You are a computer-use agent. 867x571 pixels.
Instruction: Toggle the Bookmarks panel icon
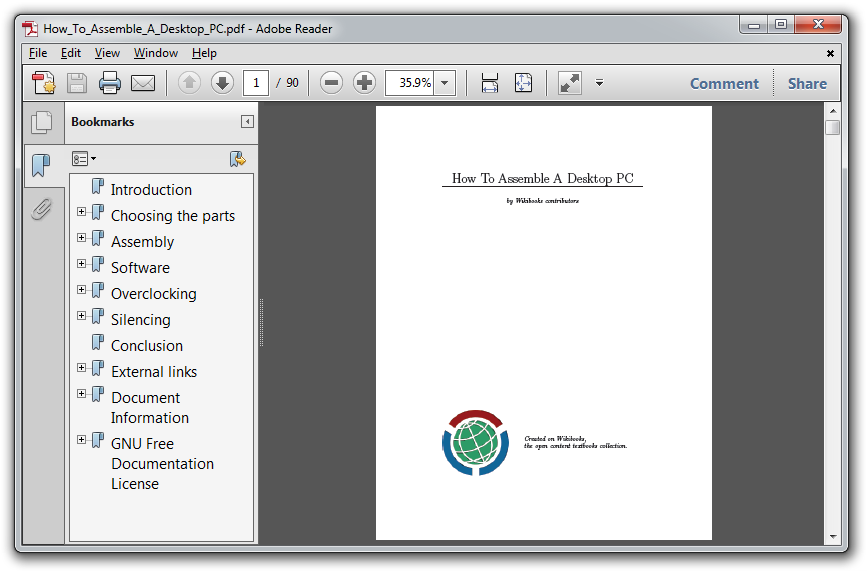pyautogui.click(x=41, y=165)
